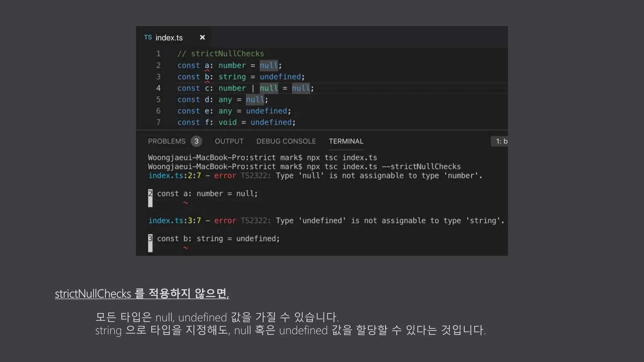Click line number 7 in the gutter
The image size is (644, 362).
tap(158, 122)
